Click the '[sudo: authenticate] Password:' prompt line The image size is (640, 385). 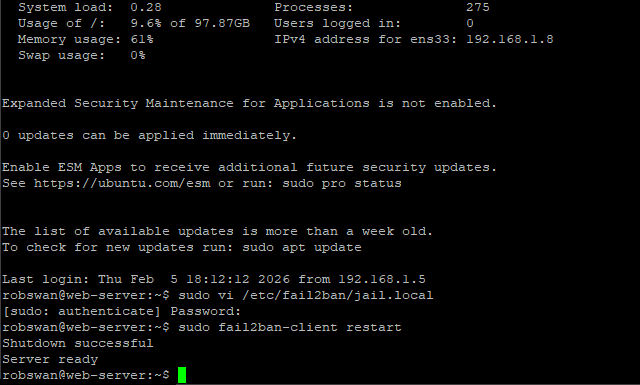[122, 311]
